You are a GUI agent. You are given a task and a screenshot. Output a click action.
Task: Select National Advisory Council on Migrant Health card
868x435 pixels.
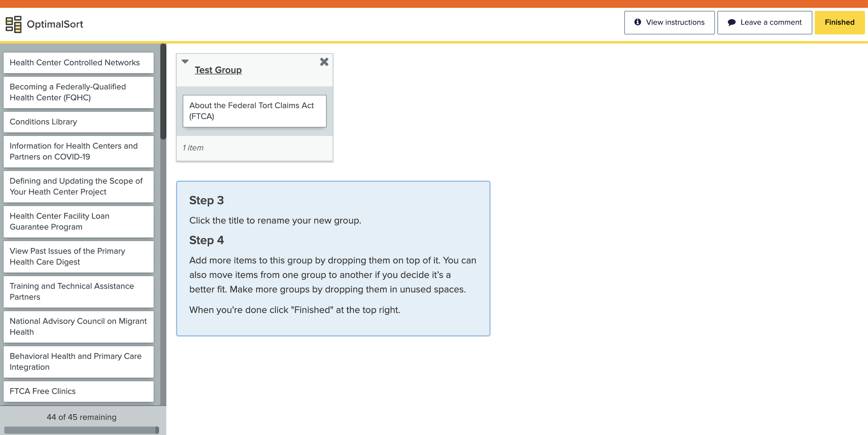78,326
